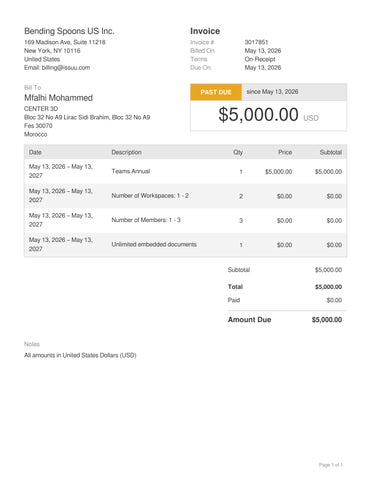The image size is (371, 480).
Task: Click the Number of Workspaces: 1 - 2 row
Action: pyautogui.click(x=185, y=196)
